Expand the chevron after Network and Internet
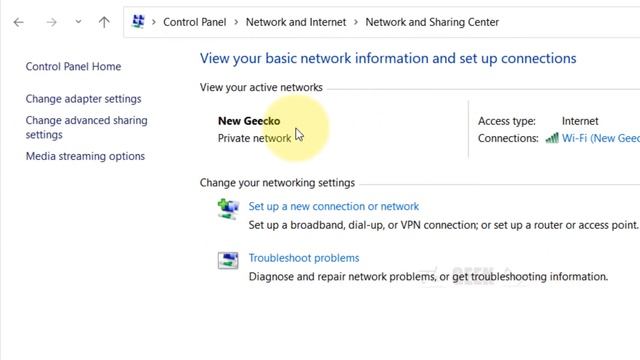 pyautogui.click(x=356, y=22)
